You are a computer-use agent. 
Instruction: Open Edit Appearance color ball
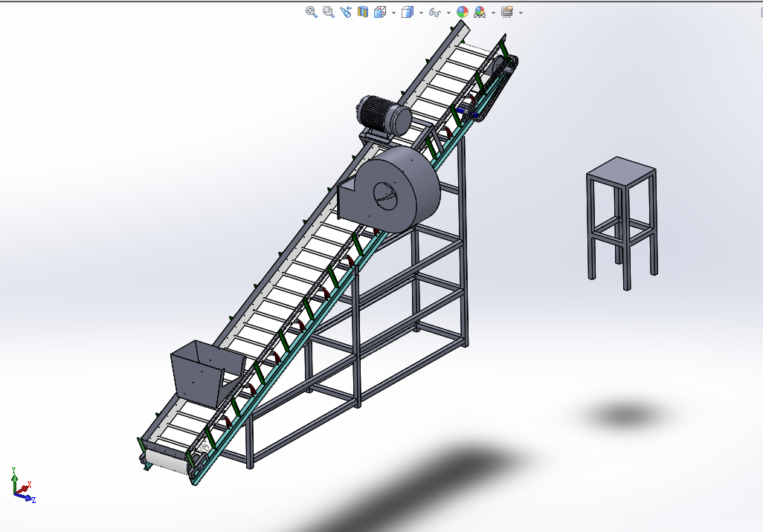point(463,12)
